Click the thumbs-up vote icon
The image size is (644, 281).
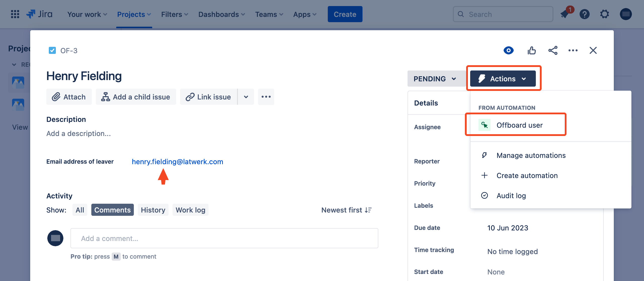point(532,50)
